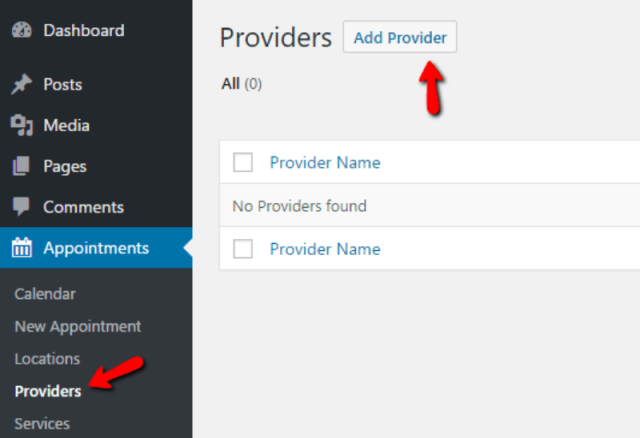Screen dimensions: 640x438
Task: Click the Media library icon
Action: click(21, 126)
